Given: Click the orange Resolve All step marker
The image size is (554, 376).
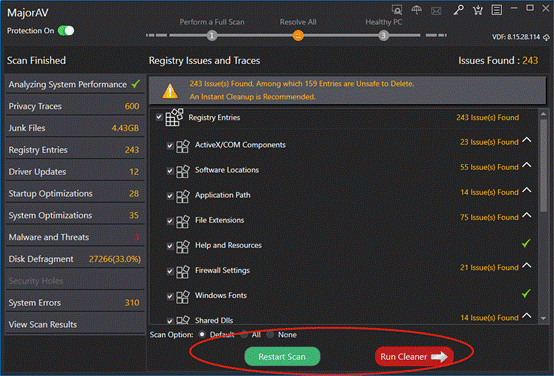Looking at the screenshot, I should [298, 35].
